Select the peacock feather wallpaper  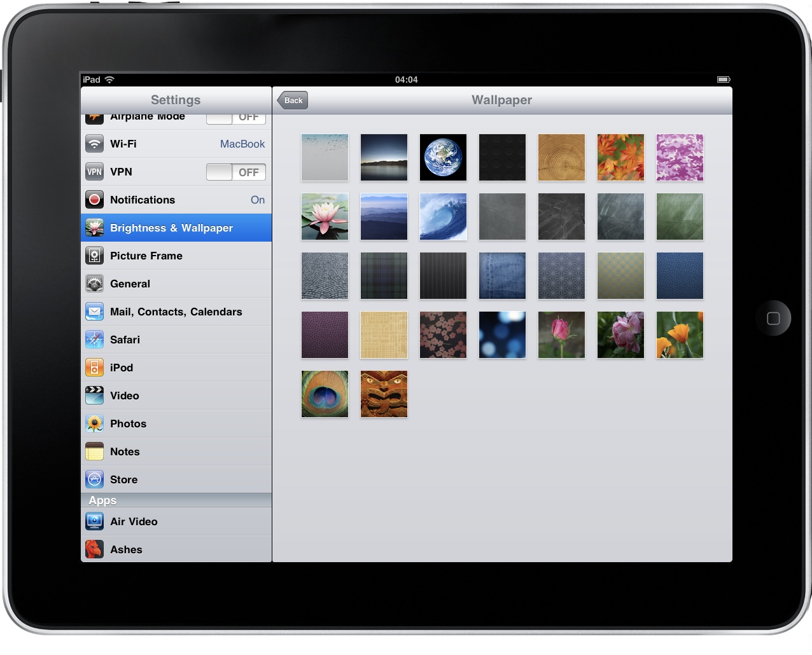(x=325, y=394)
